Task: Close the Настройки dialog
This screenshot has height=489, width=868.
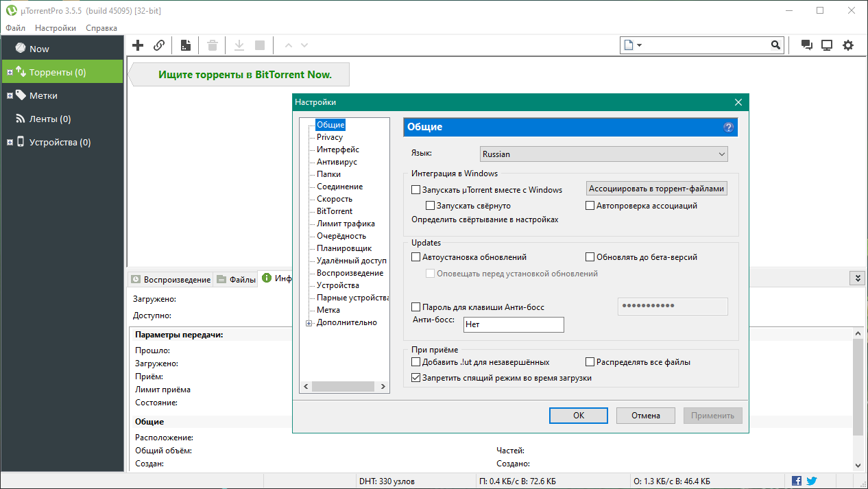Action: pyautogui.click(x=738, y=102)
